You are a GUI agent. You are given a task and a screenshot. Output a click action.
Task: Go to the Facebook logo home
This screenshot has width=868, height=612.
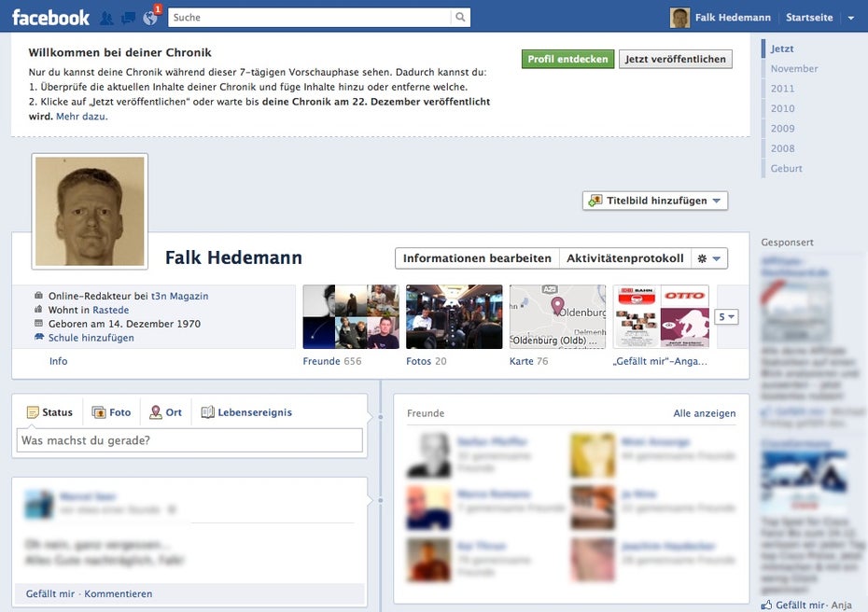coord(50,18)
